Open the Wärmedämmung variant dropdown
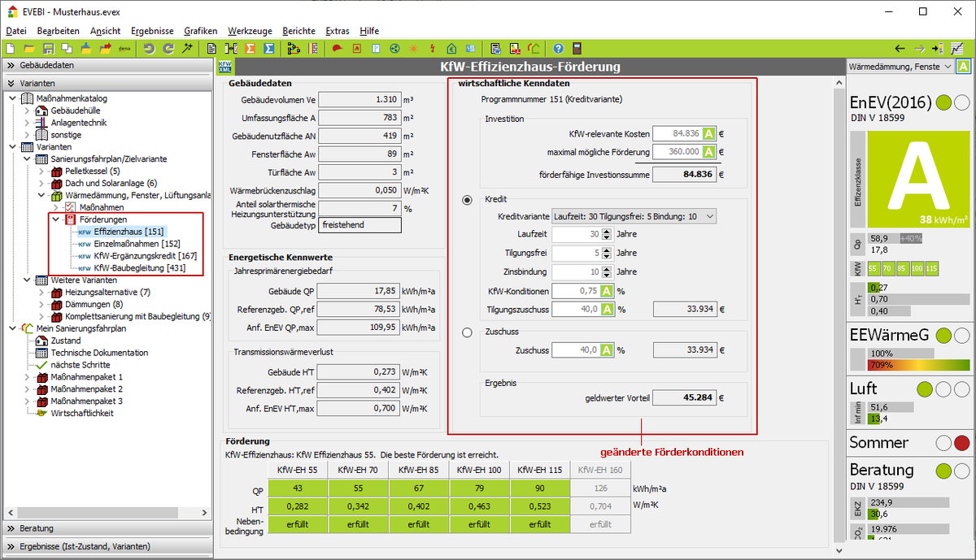976x560 pixels. [900, 67]
